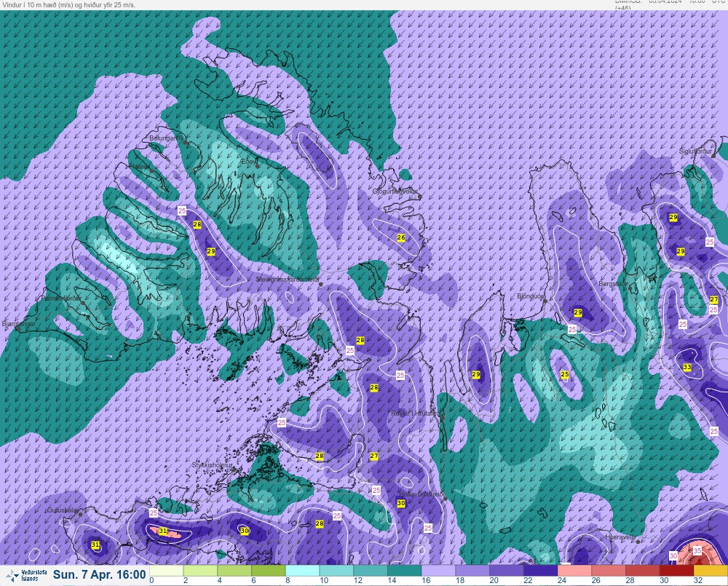
Task: Click the Hveravellir station label
Action: click(621, 536)
